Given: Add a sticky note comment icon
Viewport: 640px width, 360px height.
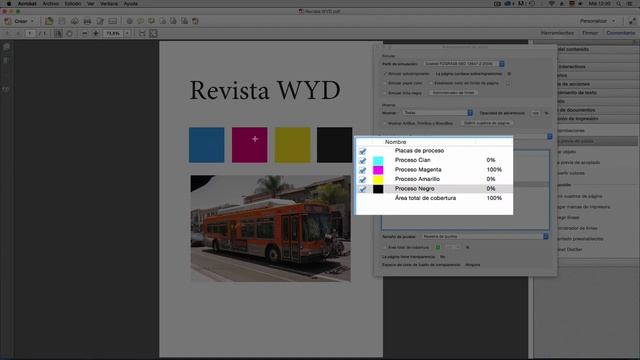Looking at the screenshot, I should click(x=140, y=21).
